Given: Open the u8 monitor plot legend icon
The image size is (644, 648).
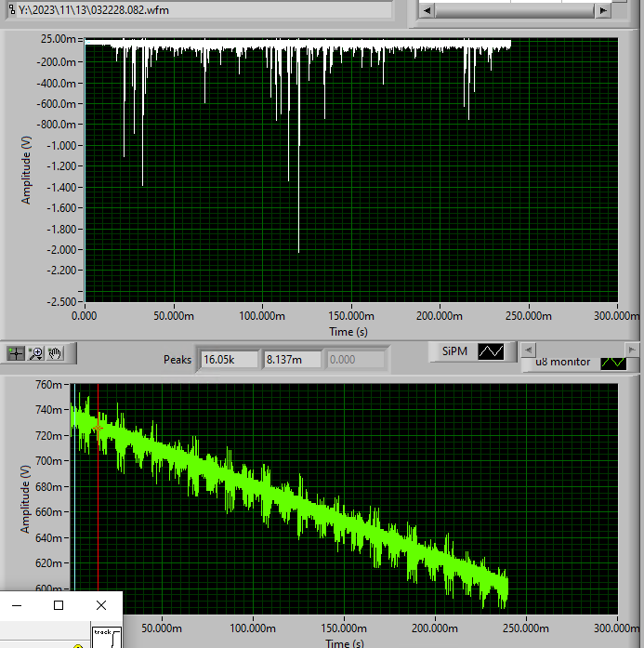Looking at the screenshot, I should pyautogui.click(x=613, y=364).
